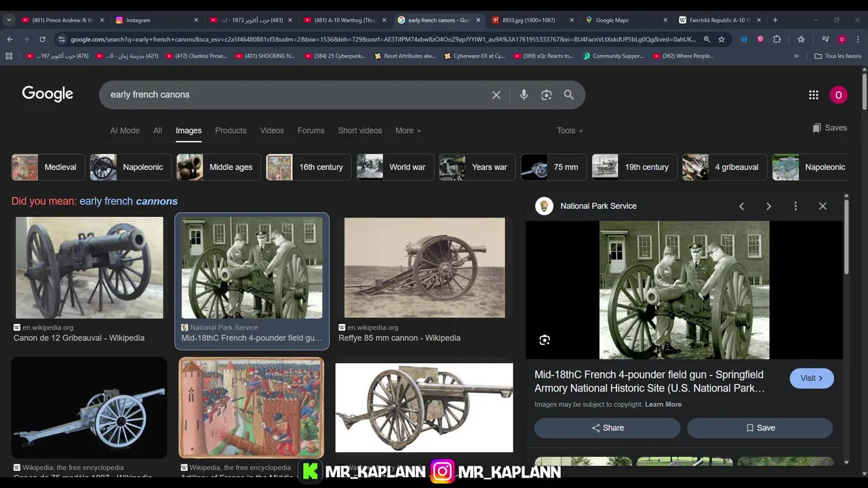The width and height of the screenshot is (868, 488).
Task: Filter images by the Middle ages chip
Action: (x=218, y=167)
